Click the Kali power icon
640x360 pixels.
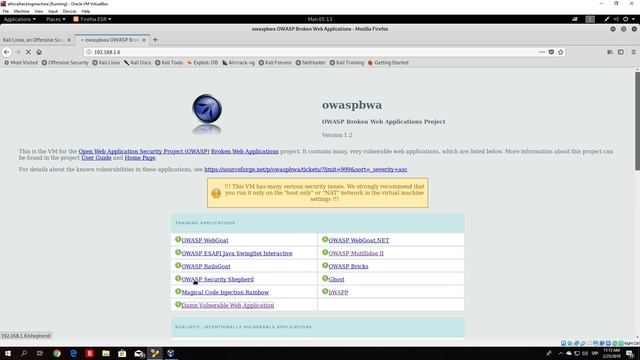(625, 19)
